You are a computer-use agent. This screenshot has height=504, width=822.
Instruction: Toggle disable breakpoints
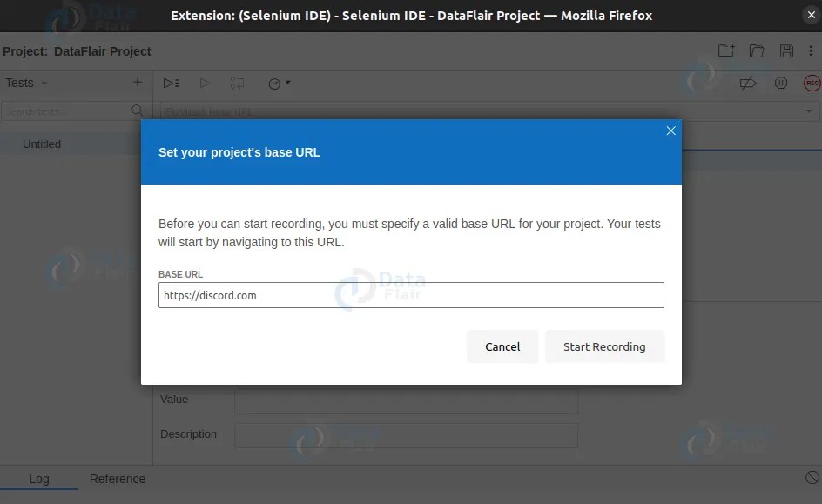(747, 83)
